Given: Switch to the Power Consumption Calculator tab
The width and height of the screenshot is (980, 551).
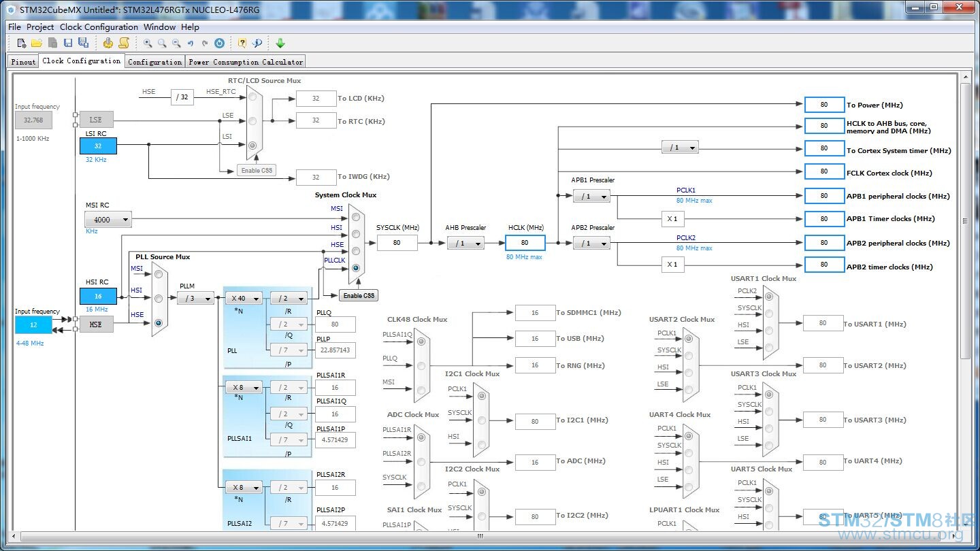Looking at the screenshot, I should [246, 61].
